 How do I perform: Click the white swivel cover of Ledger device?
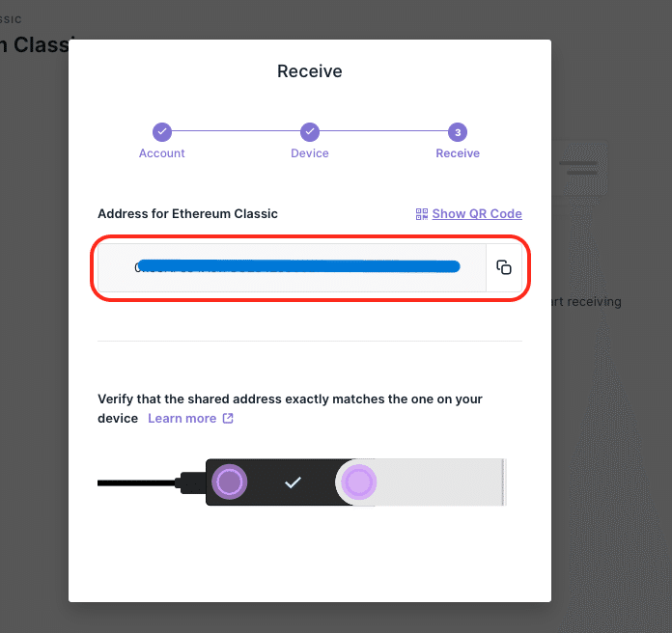click(444, 482)
